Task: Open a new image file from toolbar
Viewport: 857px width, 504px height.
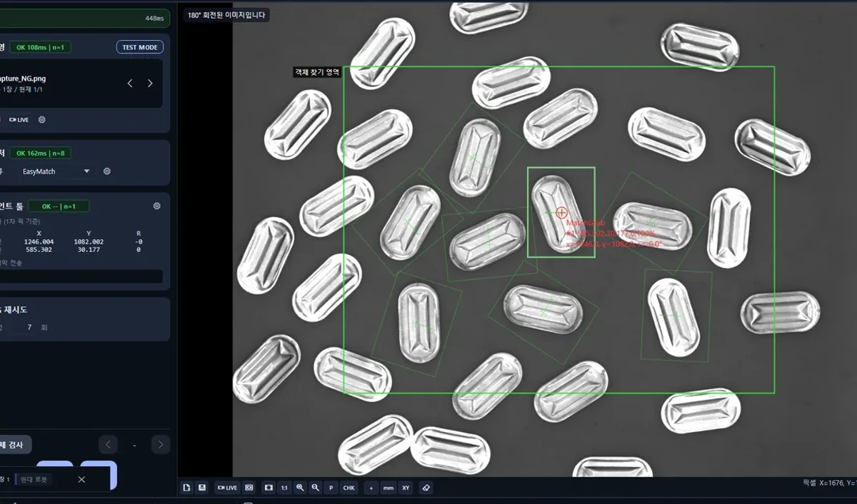Action: (186, 488)
